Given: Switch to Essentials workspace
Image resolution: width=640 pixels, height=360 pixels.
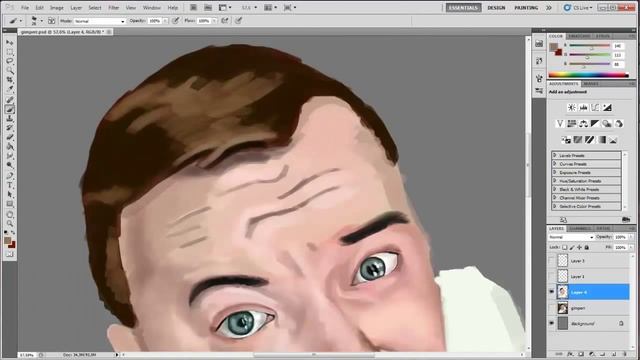Looking at the screenshot, I should (463, 8).
